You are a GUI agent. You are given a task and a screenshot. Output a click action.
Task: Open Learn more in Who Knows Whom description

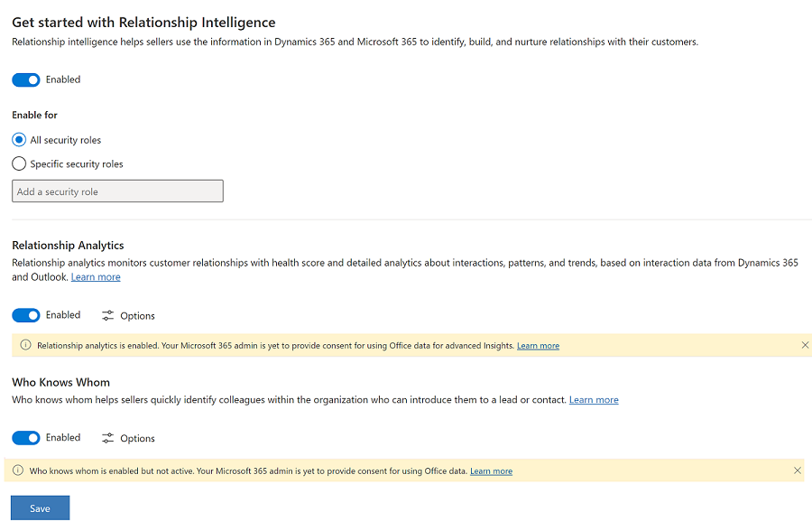point(594,400)
